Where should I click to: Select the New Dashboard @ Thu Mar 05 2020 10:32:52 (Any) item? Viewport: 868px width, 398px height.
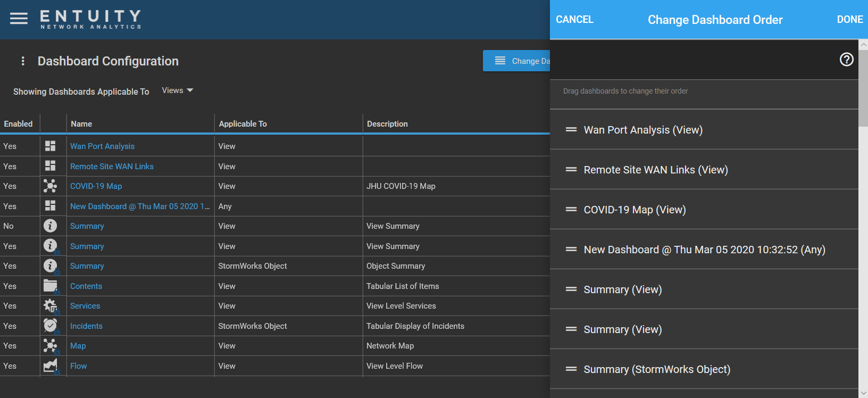(x=704, y=249)
